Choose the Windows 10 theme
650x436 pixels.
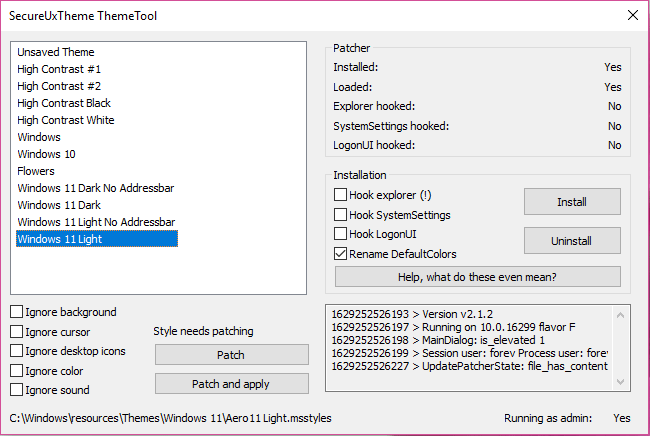coord(46,154)
